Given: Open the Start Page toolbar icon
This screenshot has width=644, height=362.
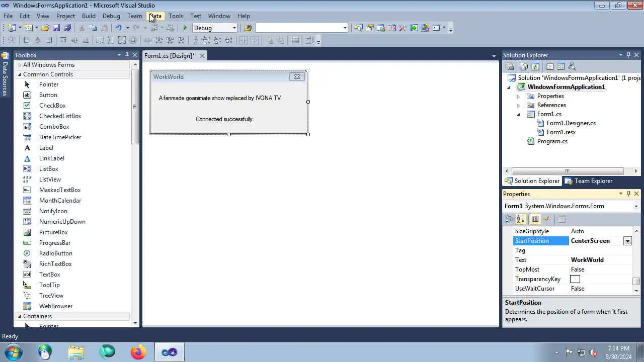Looking at the screenshot, I should (414, 28).
